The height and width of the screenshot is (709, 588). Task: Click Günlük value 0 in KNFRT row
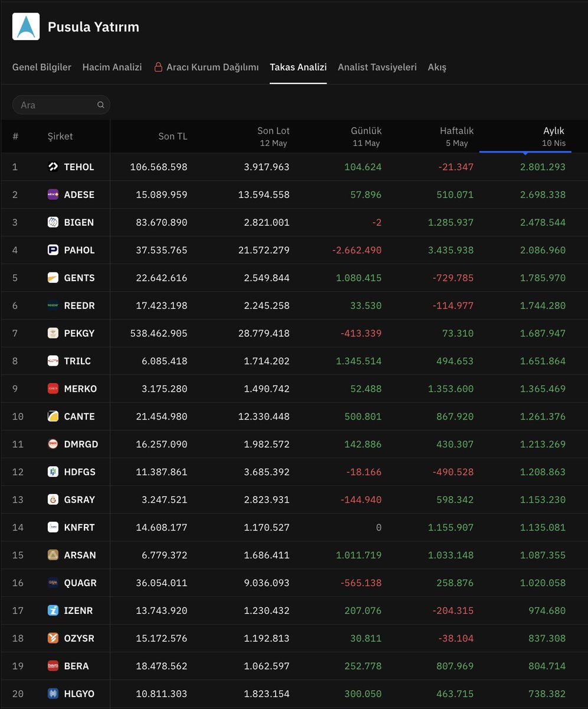coord(379,528)
